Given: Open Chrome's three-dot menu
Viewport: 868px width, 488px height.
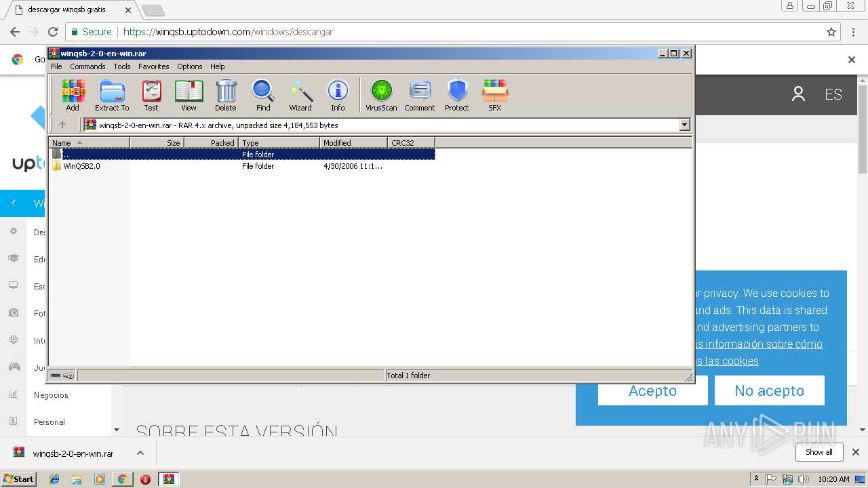Looking at the screenshot, I should tap(853, 32).
